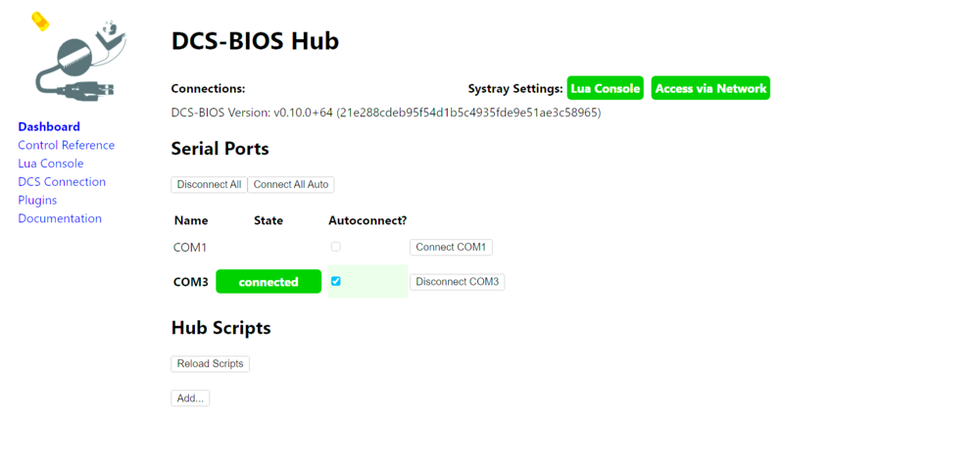Click the State column header

point(269,220)
